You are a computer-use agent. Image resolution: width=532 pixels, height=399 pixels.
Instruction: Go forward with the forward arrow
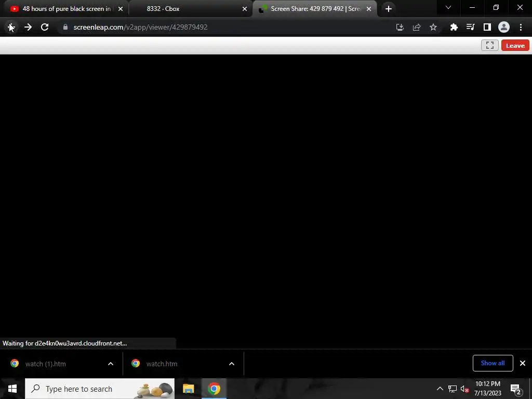click(x=28, y=27)
